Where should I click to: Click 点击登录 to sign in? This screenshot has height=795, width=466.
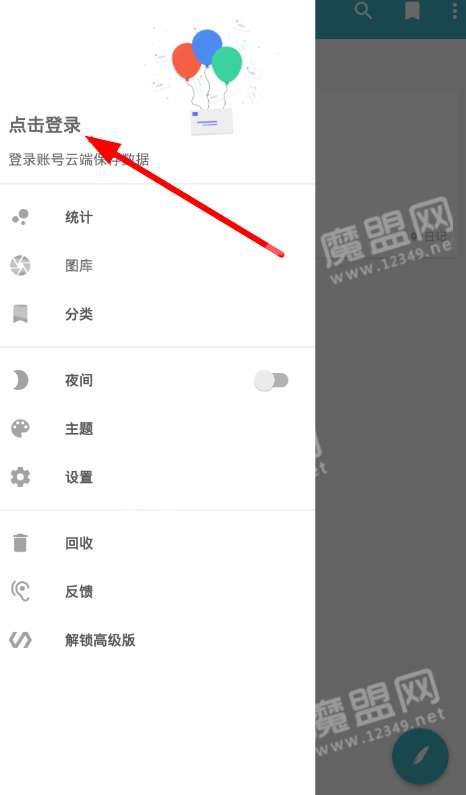[45, 125]
